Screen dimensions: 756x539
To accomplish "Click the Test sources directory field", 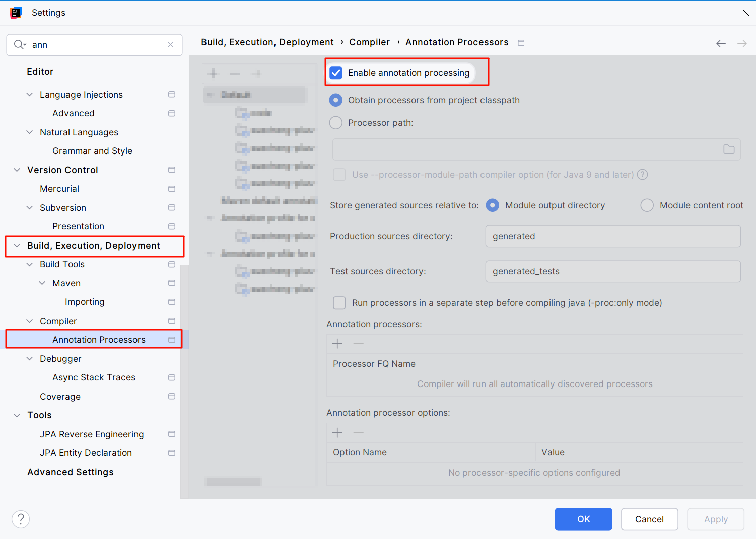I will (x=613, y=271).
